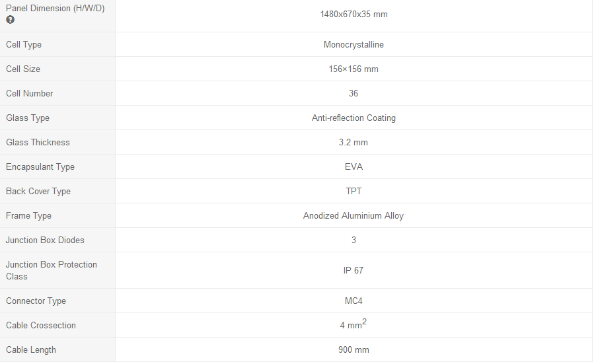Click the 900 mm cable length value
The width and height of the screenshot is (596, 364).
click(x=354, y=350)
